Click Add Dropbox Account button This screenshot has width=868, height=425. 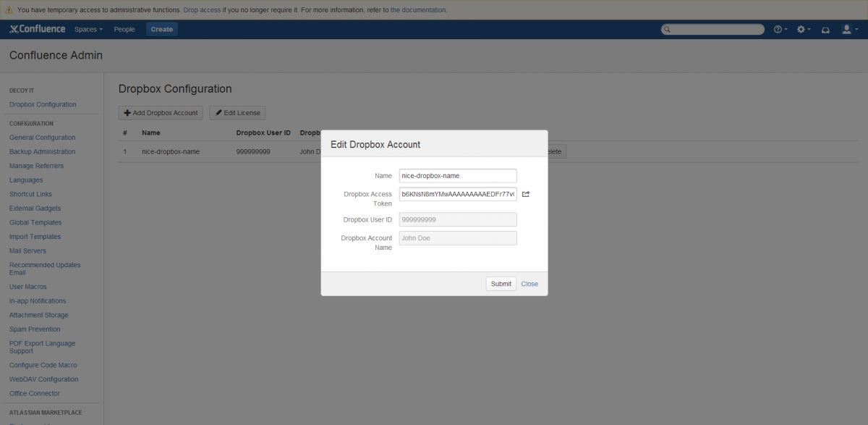click(161, 113)
